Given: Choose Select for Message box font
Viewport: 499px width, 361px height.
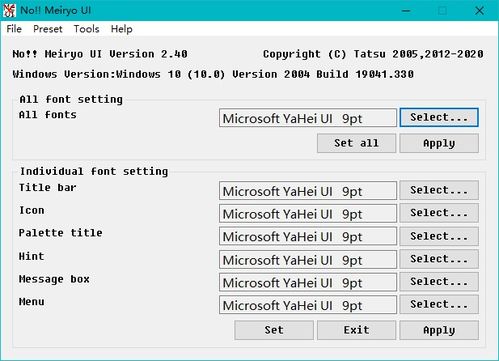Looking at the screenshot, I should click(439, 282).
